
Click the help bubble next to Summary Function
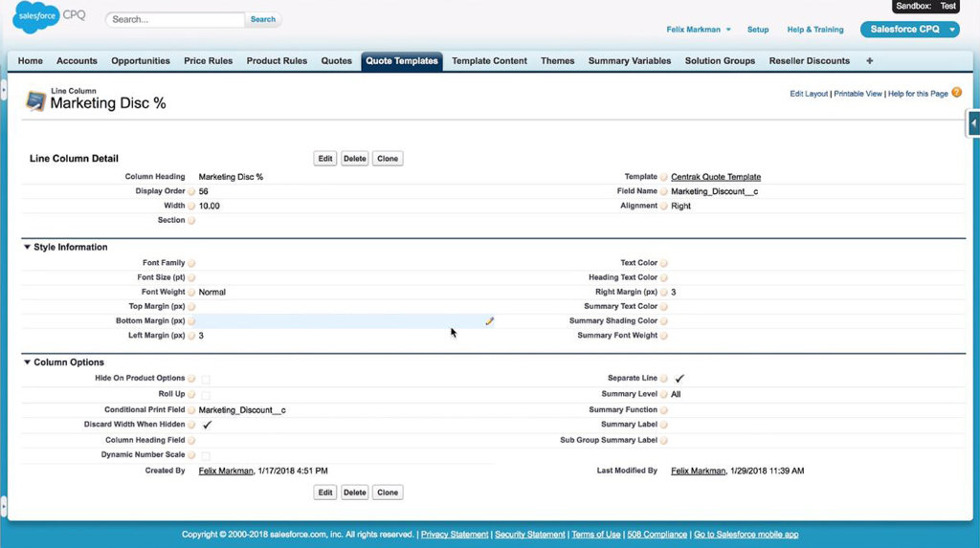coord(664,410)
